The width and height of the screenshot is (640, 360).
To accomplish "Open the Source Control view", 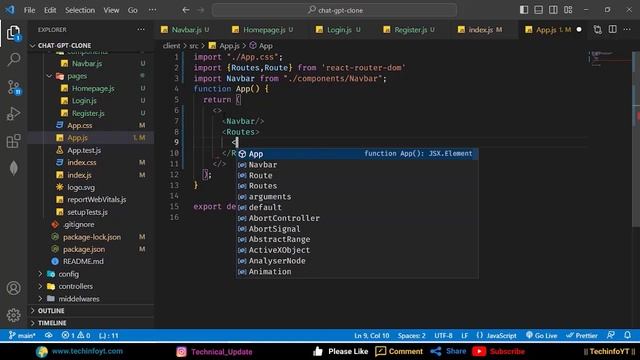I will point(13,87).
